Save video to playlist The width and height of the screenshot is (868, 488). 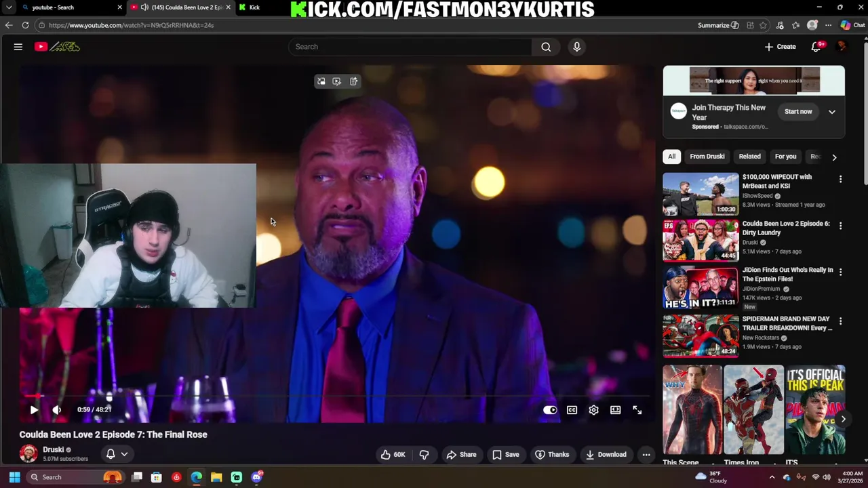[x=506, y=454]
